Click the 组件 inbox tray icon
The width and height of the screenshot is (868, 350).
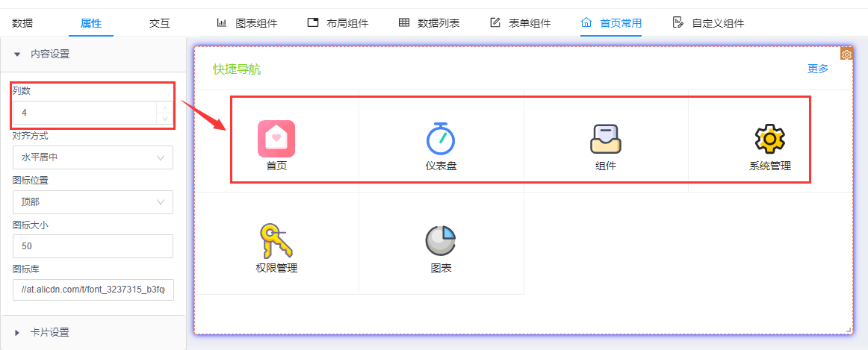coord(606,139)
